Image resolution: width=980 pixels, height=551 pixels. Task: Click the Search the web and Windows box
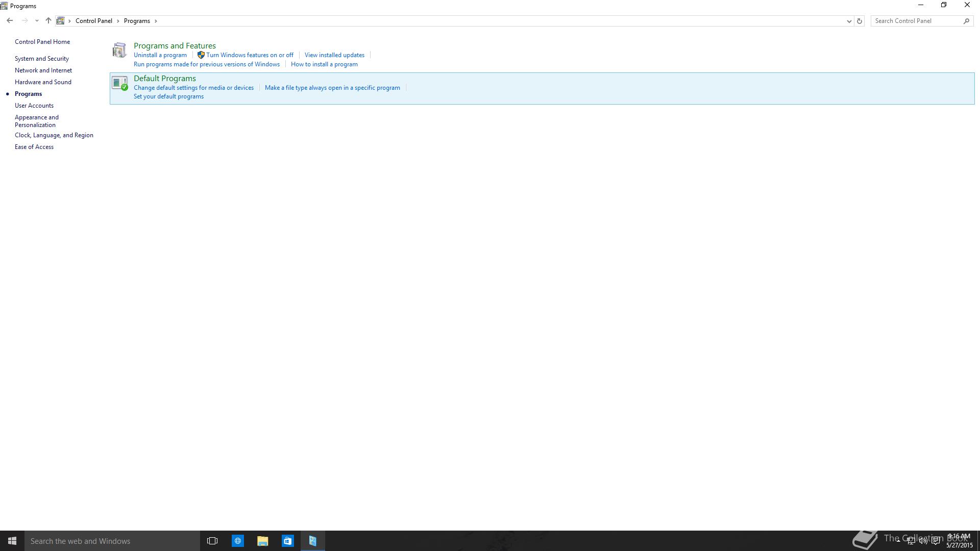[112, 541]
